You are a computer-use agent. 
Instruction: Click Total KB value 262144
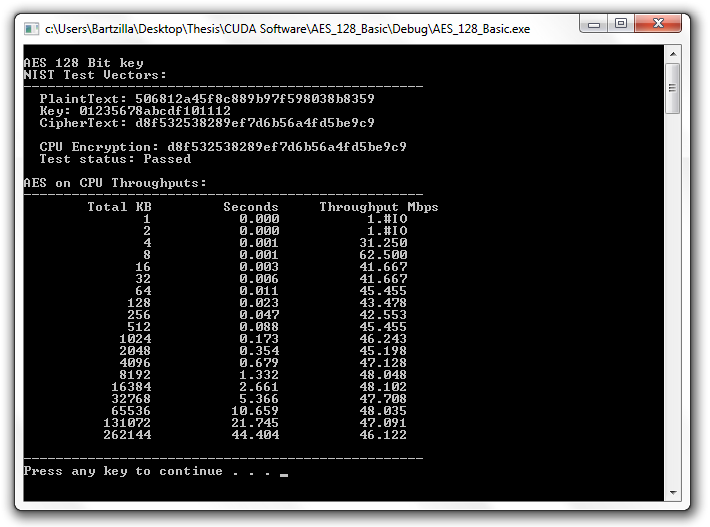127,435
